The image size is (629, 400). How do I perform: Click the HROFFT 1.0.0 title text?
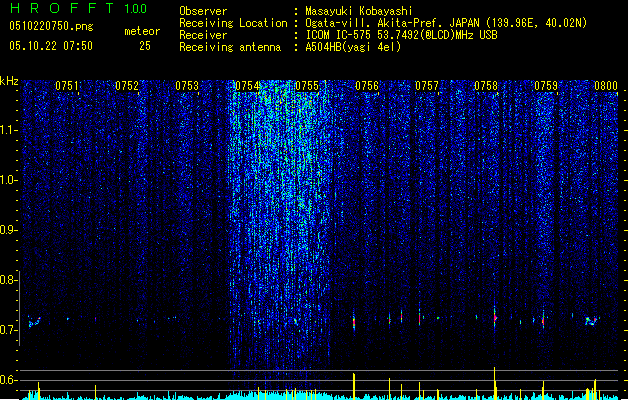point(79,8)
